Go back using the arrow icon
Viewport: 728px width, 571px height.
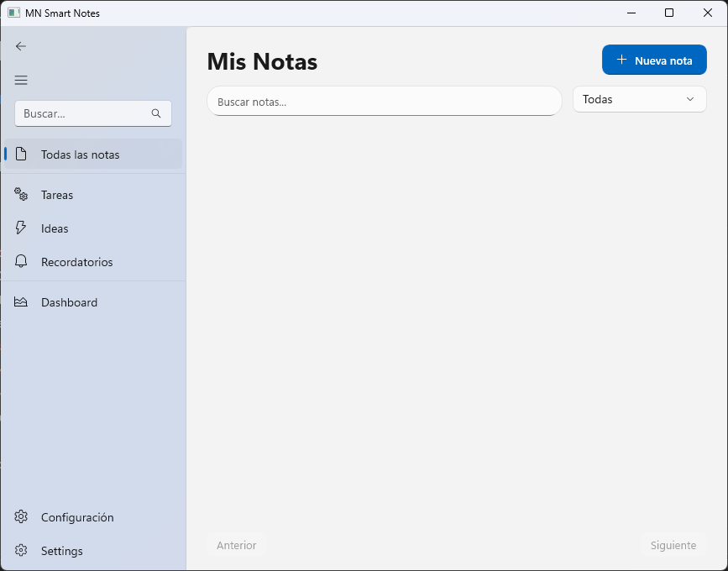pos(20,46)
